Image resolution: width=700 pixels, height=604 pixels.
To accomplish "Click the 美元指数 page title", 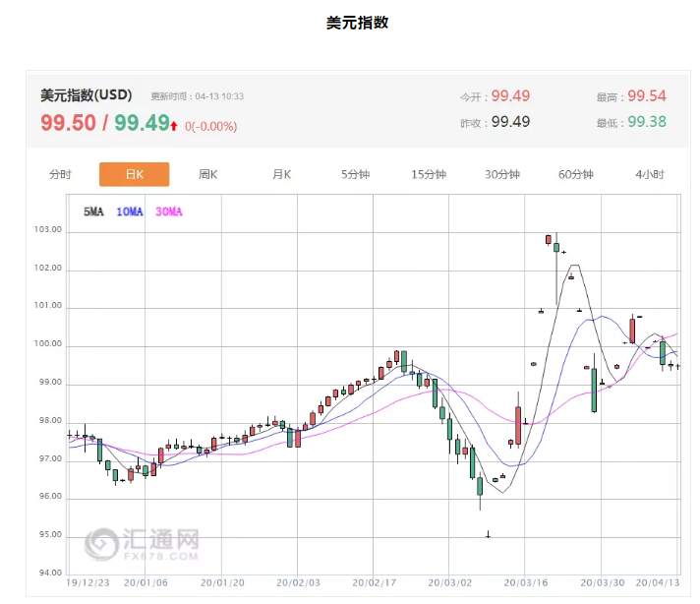I will pos(357,23).
